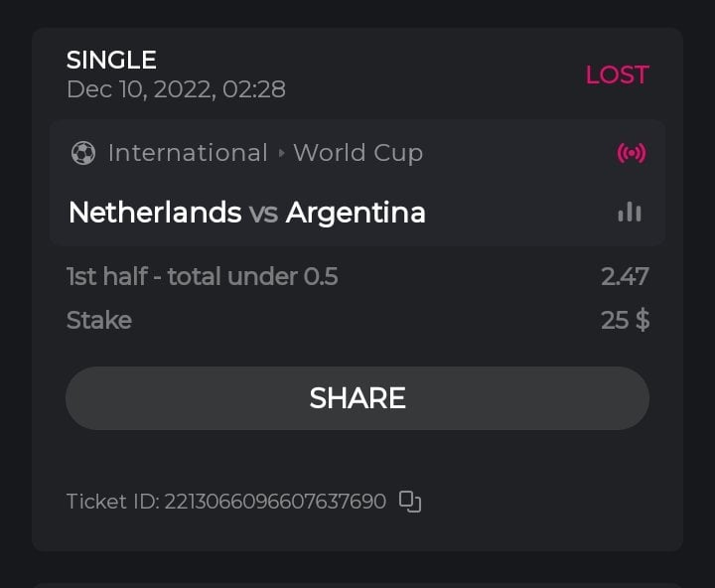This screenshot has width=715, height=588.
Task: Click the breadcrumb arrow before World Cup
Action: (x=281, y=153)
